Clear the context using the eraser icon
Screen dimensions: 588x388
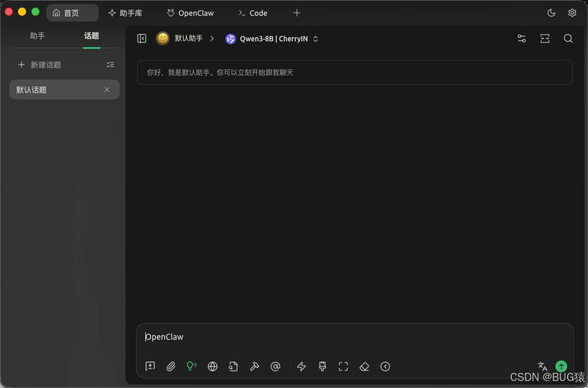click(x=364, y=366)
